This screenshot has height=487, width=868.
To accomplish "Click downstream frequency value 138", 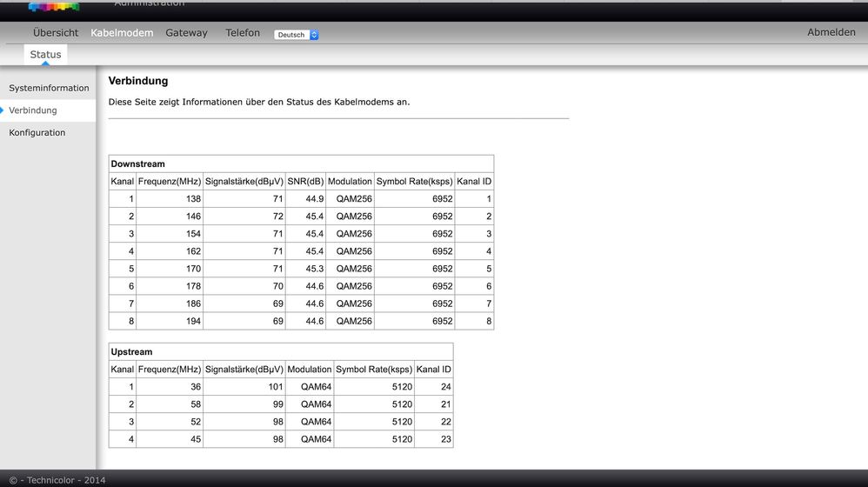I will pos(193,198).
